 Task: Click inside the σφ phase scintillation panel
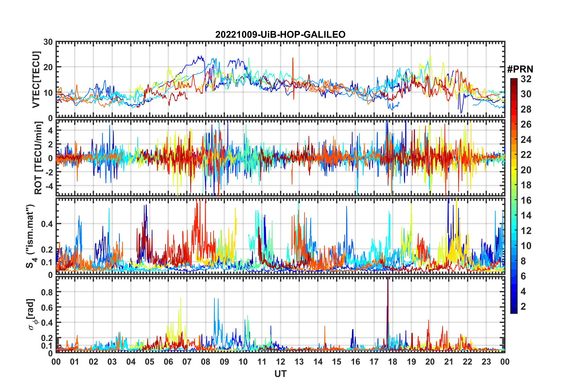(x=280, y=315)
